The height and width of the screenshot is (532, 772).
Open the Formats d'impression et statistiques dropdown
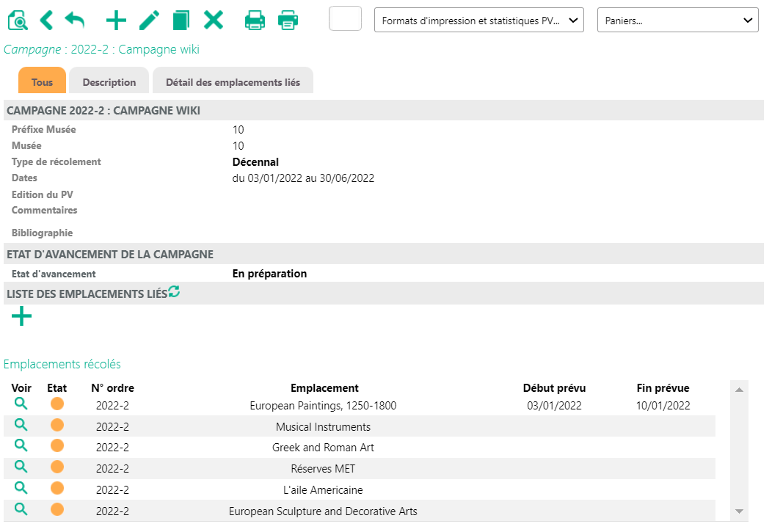pyautogui.click(x=478, y=21)
